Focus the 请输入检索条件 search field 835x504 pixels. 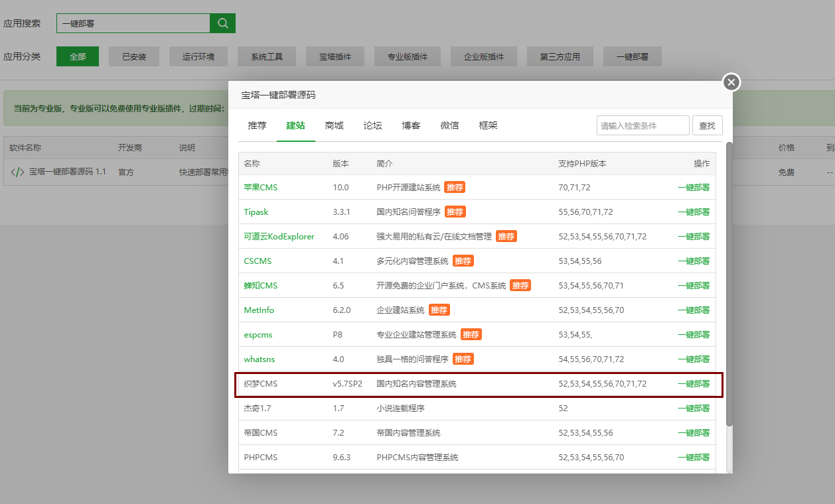[x=643, y=125]
